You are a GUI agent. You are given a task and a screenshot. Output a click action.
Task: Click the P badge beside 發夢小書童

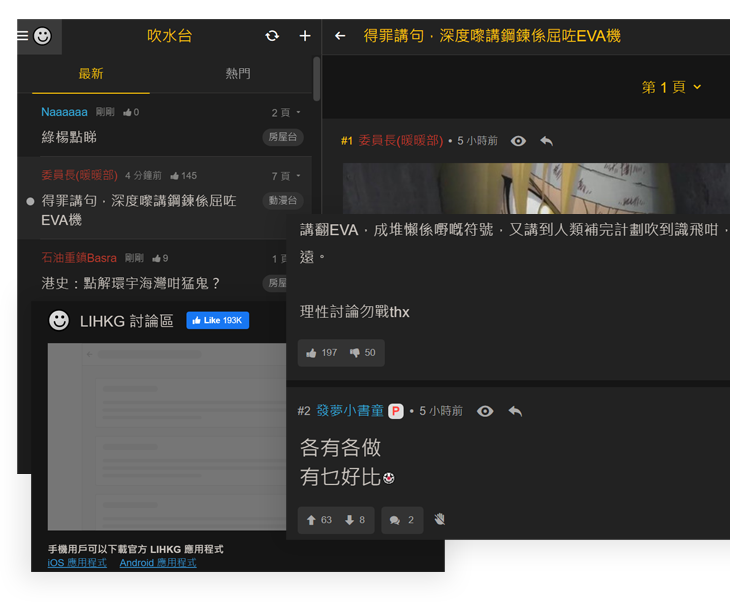pos(396,411)
